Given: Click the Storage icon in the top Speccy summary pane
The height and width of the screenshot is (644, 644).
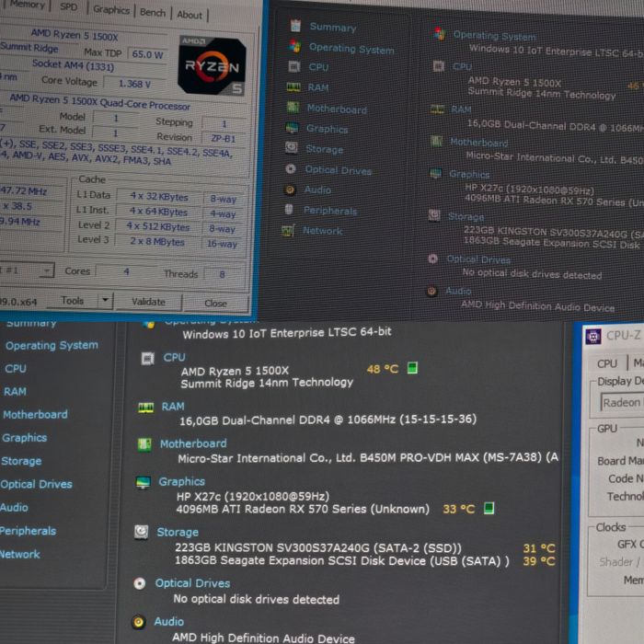Looking at the screenshot, I should [434, 215].
